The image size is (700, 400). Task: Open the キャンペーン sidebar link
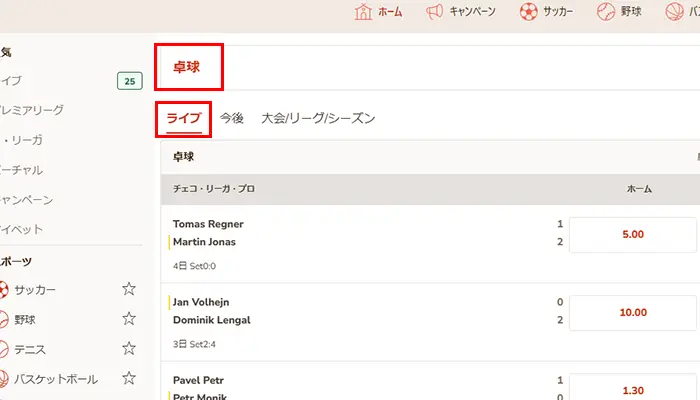[26, 200]
